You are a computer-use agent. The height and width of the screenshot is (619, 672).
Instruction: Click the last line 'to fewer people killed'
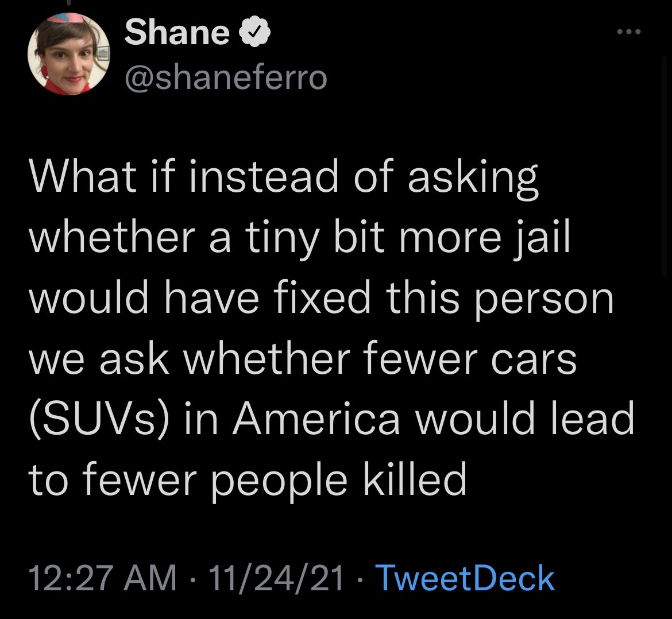tap(248, 480)
